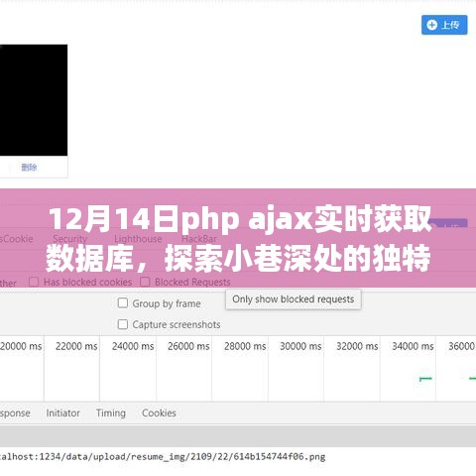Enable the Group by frame checkbox

(x=123, y=303)
